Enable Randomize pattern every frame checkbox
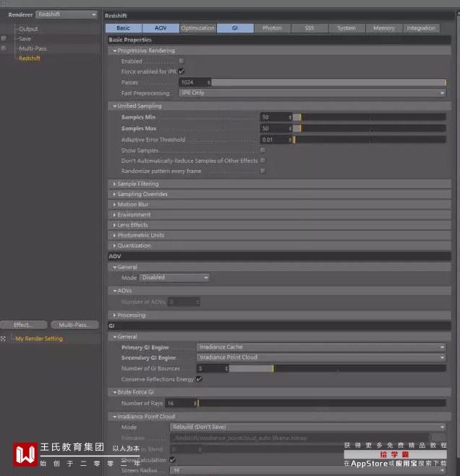This screenshot has height=476, width=460. [263, 171]
